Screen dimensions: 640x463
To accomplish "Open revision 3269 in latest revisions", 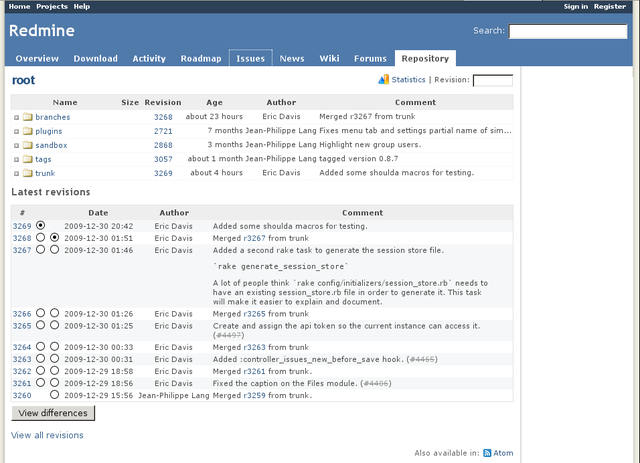I will (x=22, y=226).
